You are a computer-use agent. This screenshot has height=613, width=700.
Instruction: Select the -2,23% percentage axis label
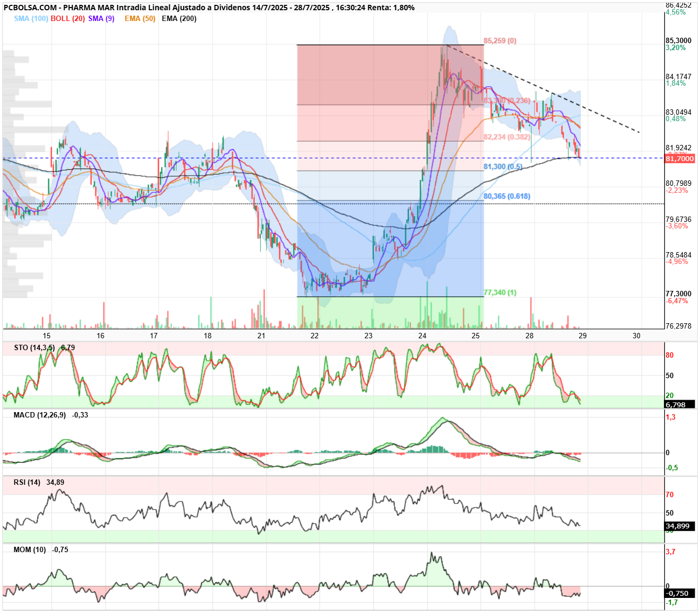[x=677, y=190]
